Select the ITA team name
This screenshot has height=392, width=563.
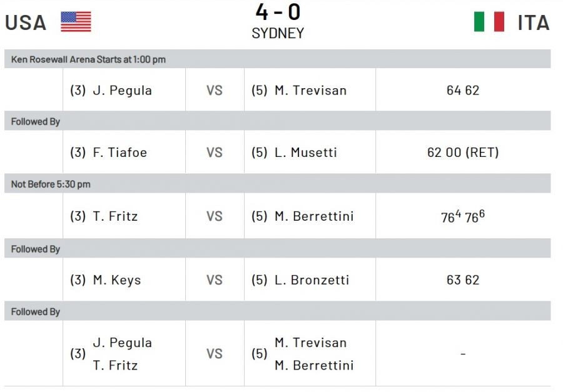click(534, 23)
